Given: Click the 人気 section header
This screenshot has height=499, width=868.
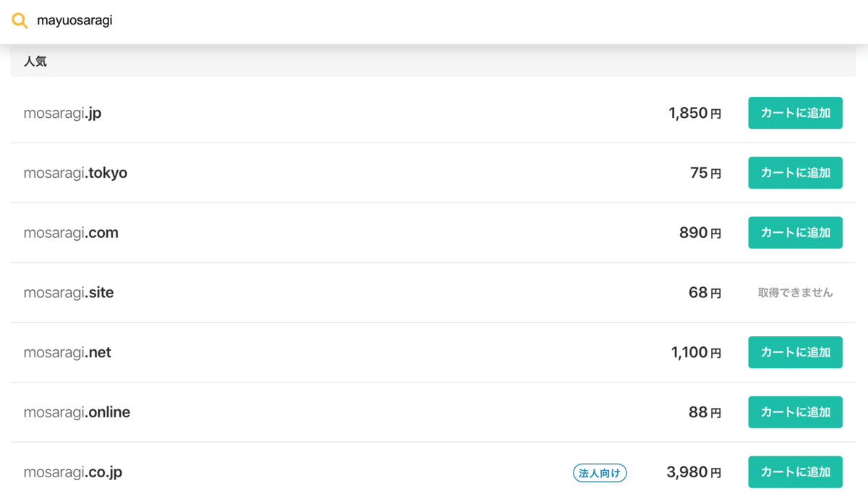Looking at the screenshot, I should pyautogui.click(x=35, y=62).
